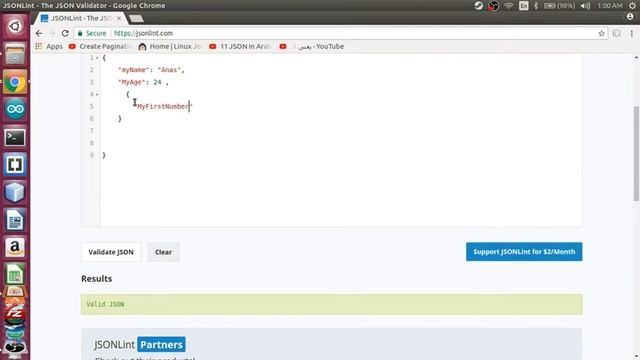Image resolution: width=640 pixels, height=360 pixels.
Task: Open the Files manager in launcher
Action: [15, 54]
